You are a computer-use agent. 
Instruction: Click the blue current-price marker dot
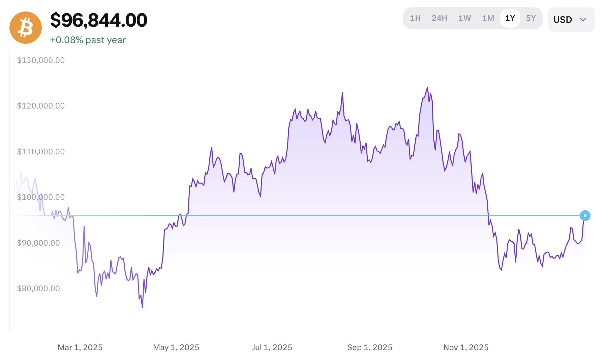tap(585, 216)
